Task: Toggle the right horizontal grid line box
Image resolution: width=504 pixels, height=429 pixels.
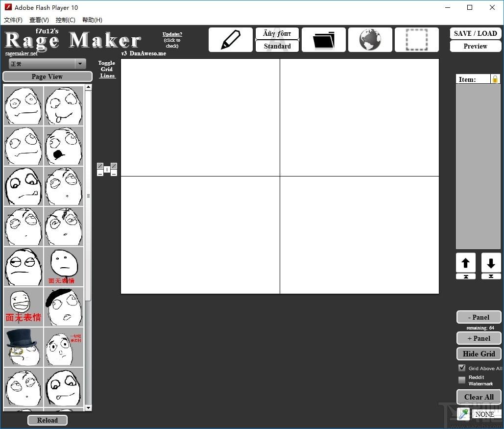Action: click(x=114, y=173)
